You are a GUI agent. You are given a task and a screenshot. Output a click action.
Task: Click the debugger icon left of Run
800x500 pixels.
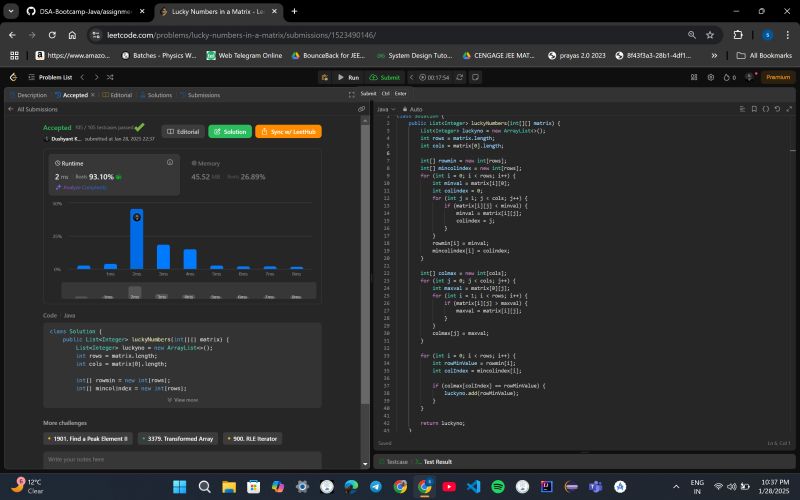[x=324, y=78]
